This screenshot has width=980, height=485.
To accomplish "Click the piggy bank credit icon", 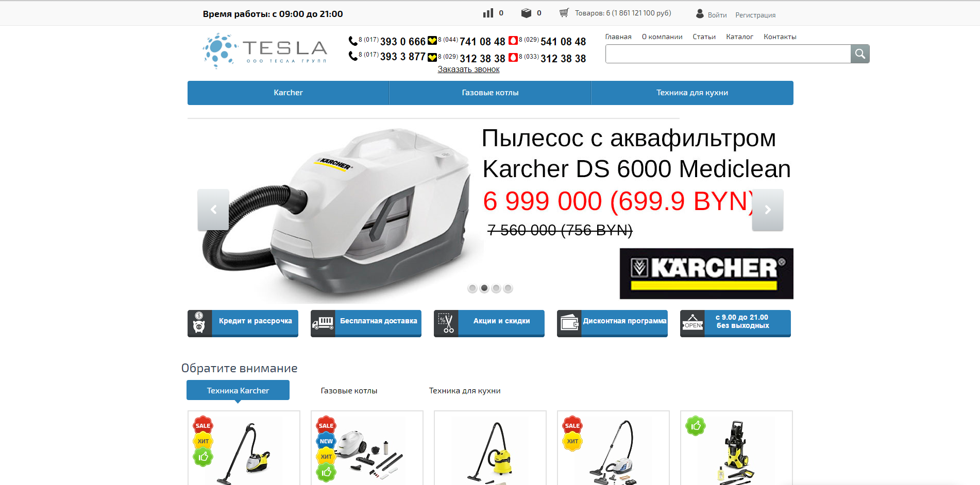I will (199, 323).
